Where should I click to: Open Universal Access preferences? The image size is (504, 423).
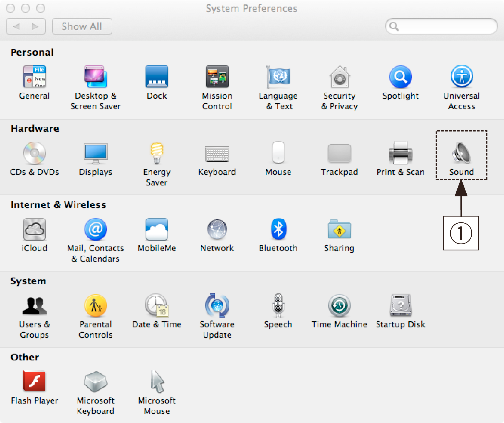[461, 77]
